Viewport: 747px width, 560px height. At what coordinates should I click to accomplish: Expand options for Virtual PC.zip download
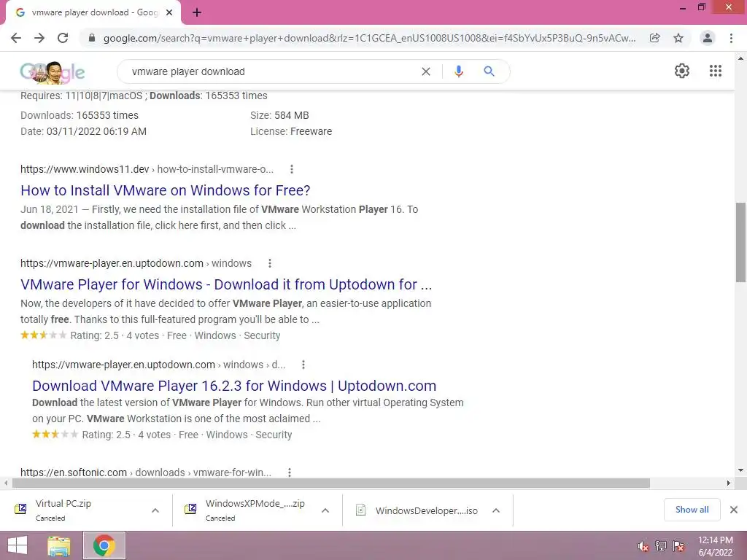point(155,510)
